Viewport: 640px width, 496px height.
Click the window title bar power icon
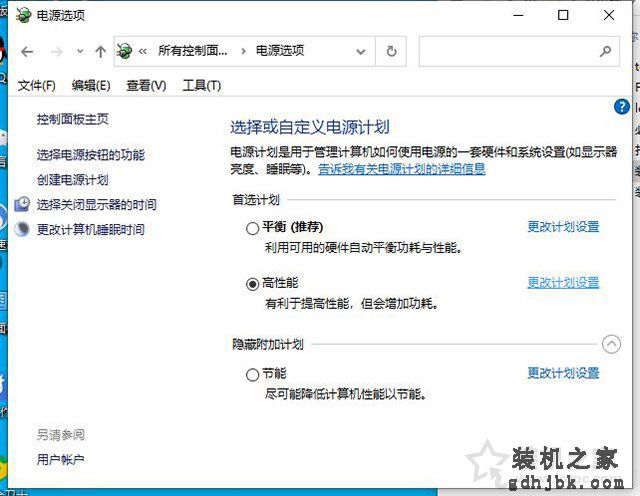coord(24,15)
